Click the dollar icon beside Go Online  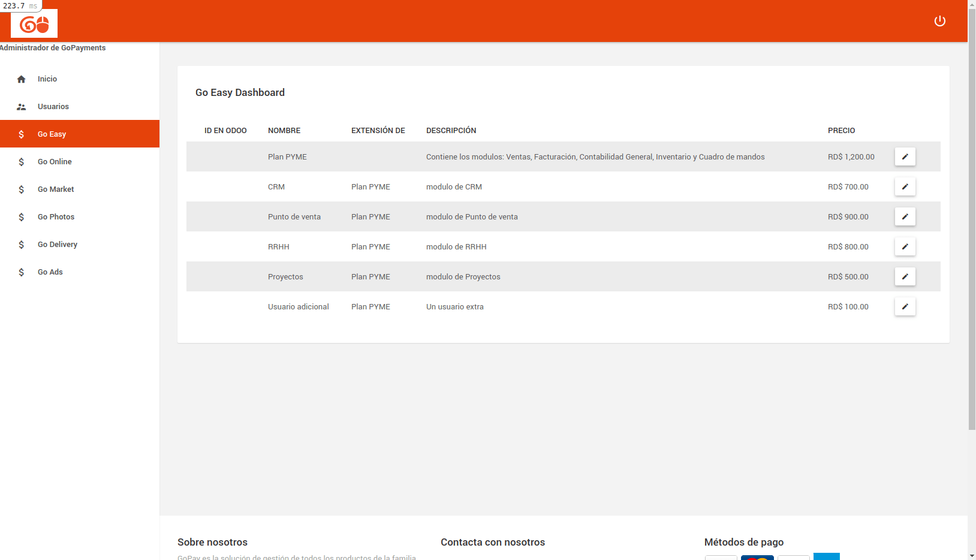tap(22, 162)
